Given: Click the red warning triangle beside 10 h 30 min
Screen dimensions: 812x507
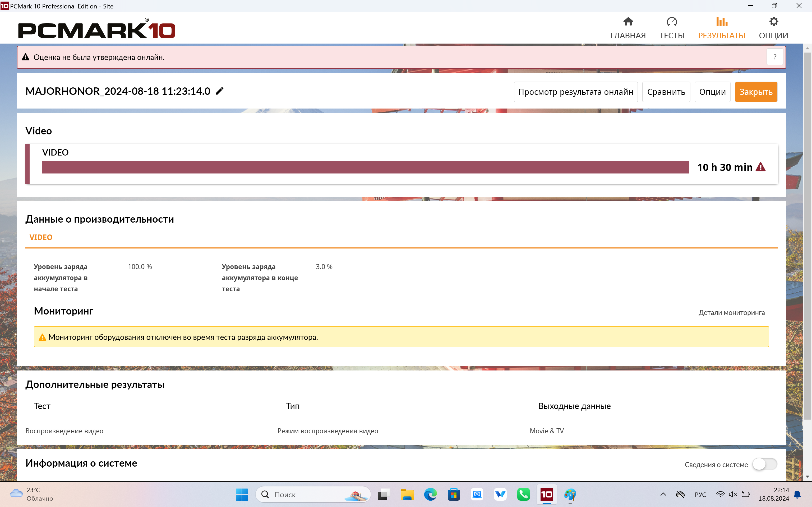Looking at the screenshot, I should click(x=761, y=167).
